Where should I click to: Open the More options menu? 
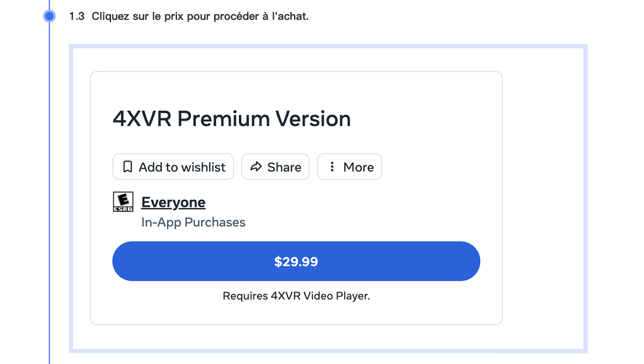(349, 167)
